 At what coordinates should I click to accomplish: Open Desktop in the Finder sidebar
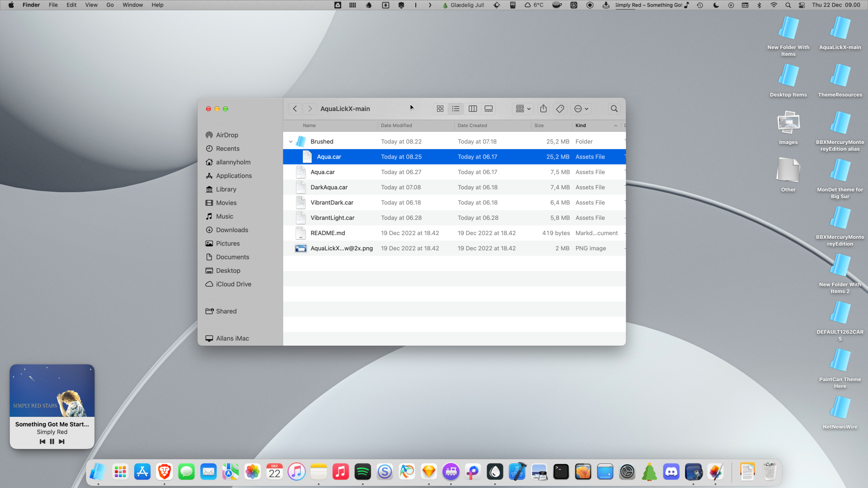[x=223, y=271]
